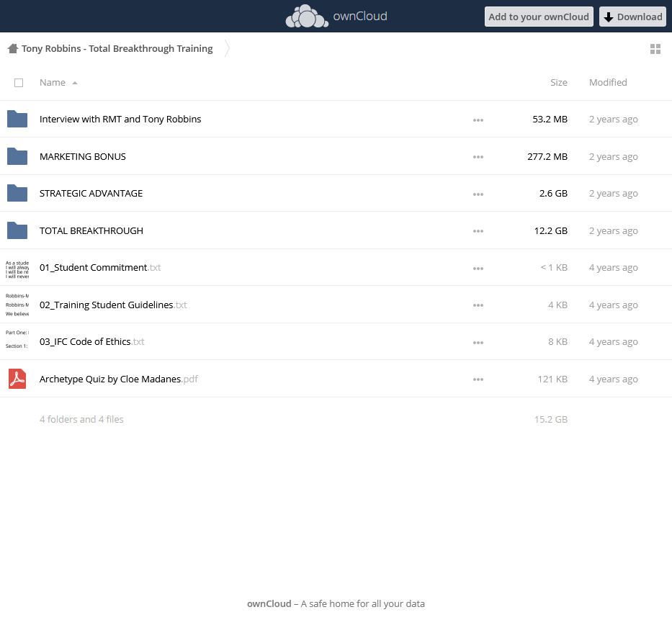The height and width of the screenshot is (625, 672).
Task: Click modified date of Archetype Quiz row
Action: [x=613, y=379]
